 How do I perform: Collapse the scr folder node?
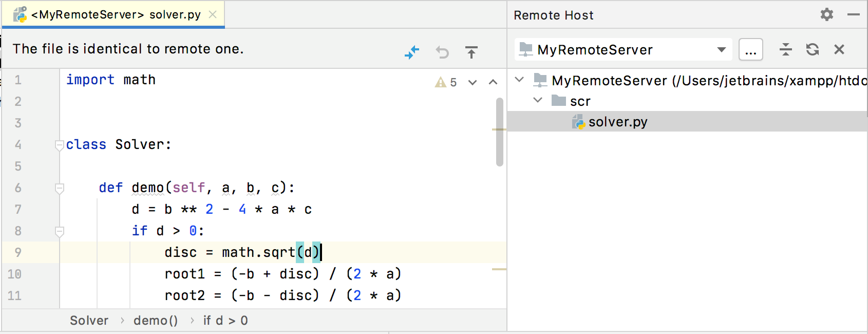coord(538,100)
